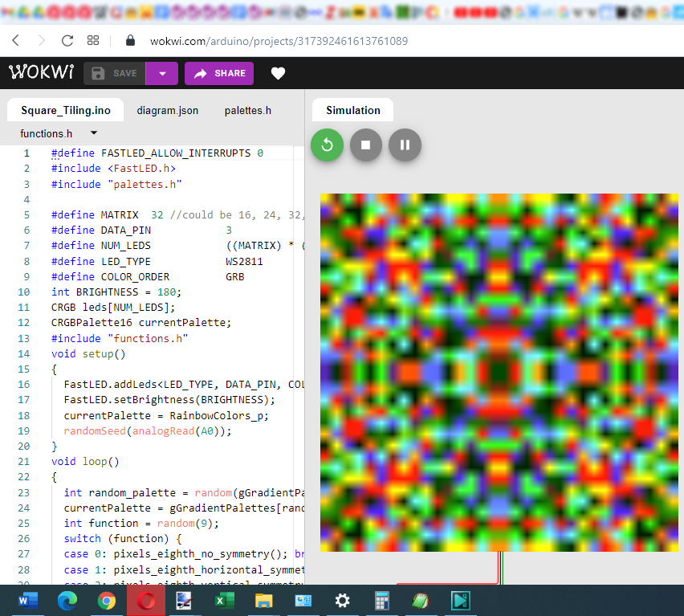This screenshot has height=616, width=684.
Task: Stop the running simulation
Action: coord(365,145)
